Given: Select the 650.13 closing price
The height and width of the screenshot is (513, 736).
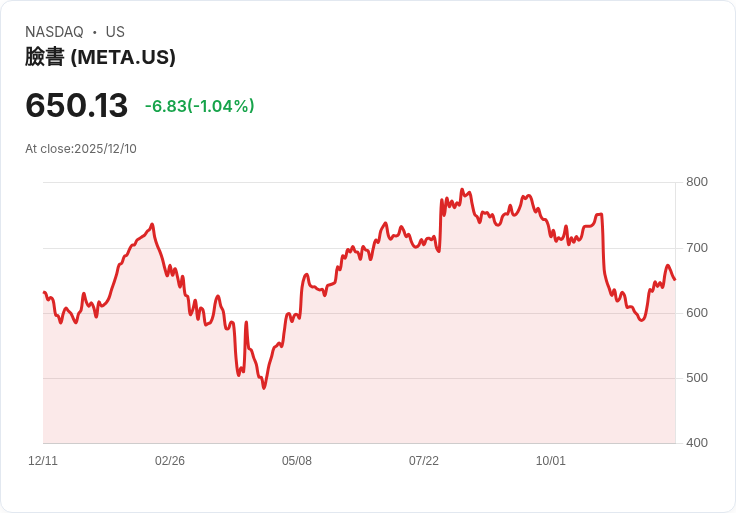Looking at the screenshot, I should (77, 106).
